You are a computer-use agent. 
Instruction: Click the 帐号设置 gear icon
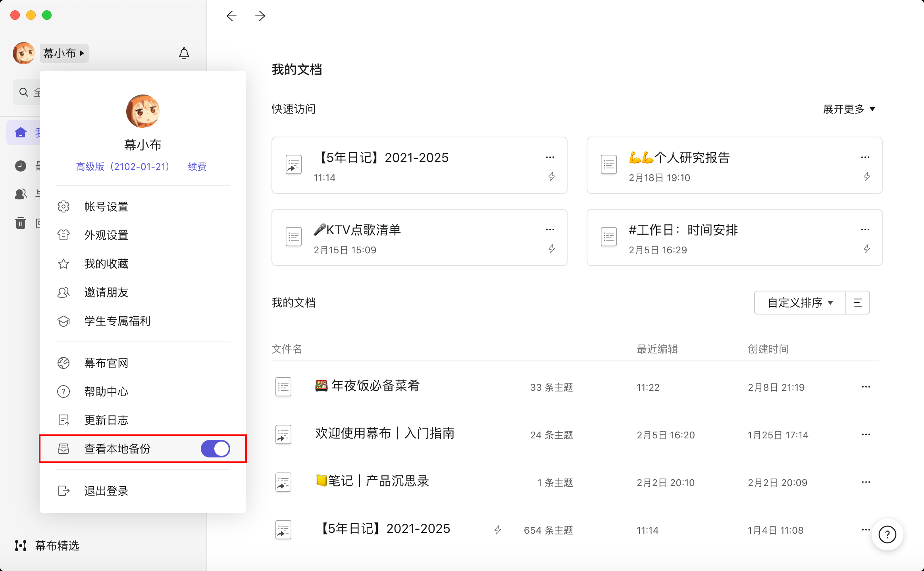coord(64,206)
